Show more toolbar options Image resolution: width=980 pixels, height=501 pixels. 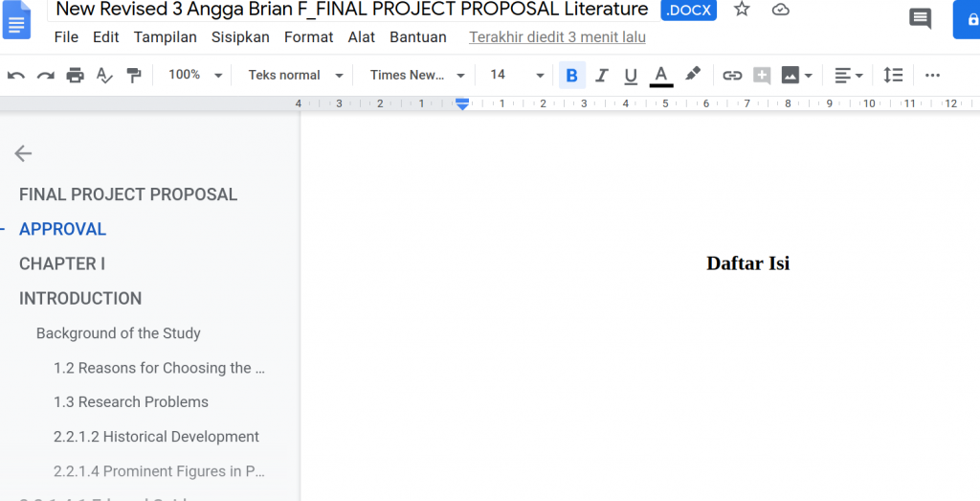coord(932,75)
